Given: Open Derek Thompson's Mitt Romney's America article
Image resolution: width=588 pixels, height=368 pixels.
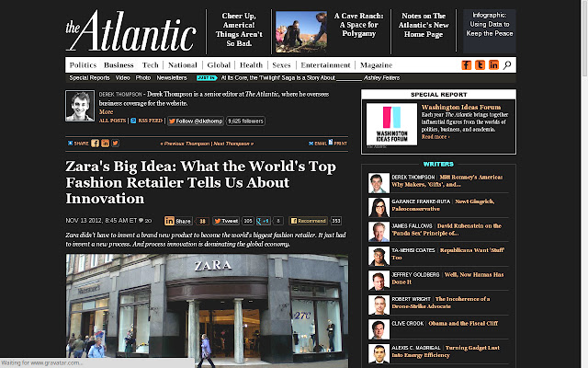Looking at the screenshot, I should (x=447, y=180).
